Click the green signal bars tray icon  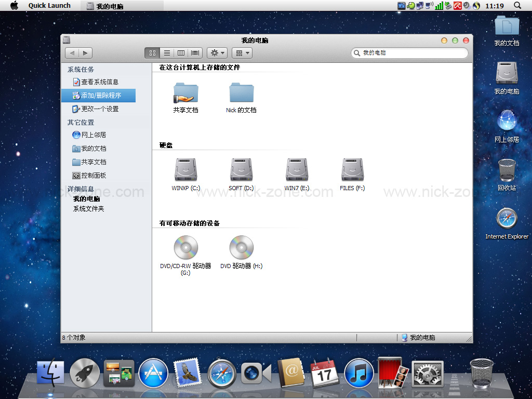pyautogui.click(x=438, y=6)
